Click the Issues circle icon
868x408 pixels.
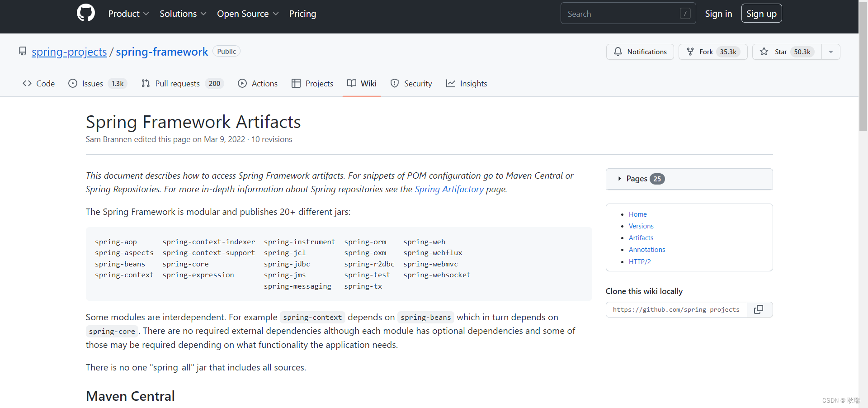click(x=73, y=83)
